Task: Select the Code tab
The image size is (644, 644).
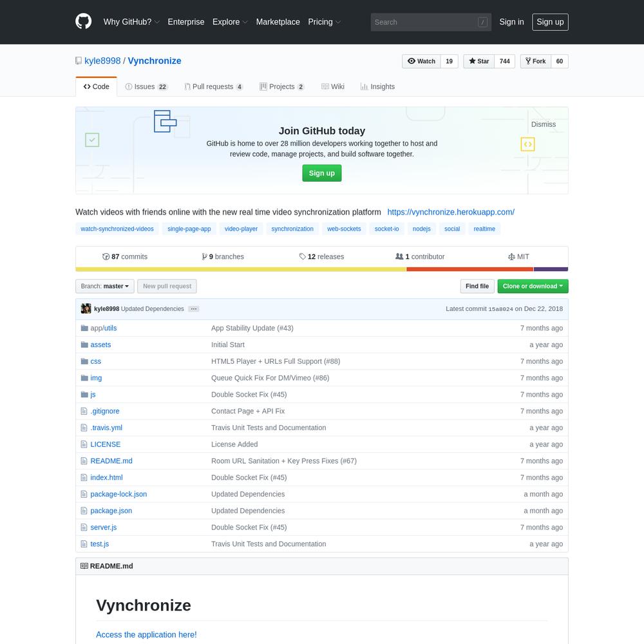Action: click(96, 87)
